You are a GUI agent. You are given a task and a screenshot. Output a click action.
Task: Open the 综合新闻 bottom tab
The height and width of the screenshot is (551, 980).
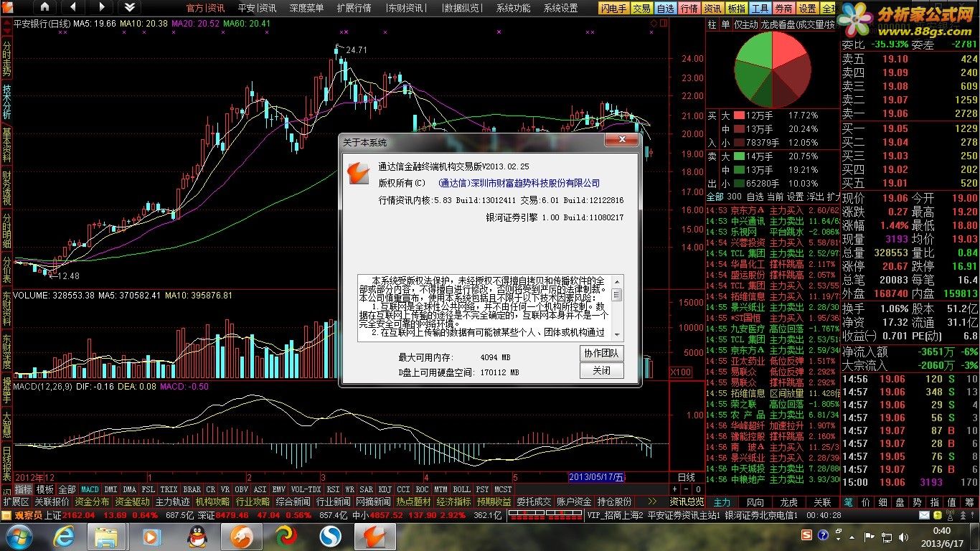click(x=293, y=501)
